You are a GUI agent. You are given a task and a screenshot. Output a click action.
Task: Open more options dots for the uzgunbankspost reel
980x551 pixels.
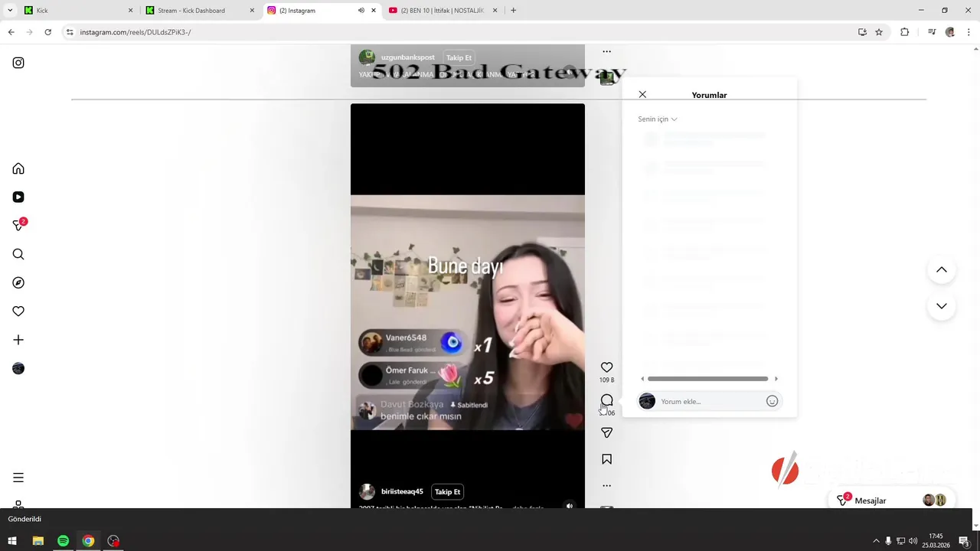[x=606, y=51]
